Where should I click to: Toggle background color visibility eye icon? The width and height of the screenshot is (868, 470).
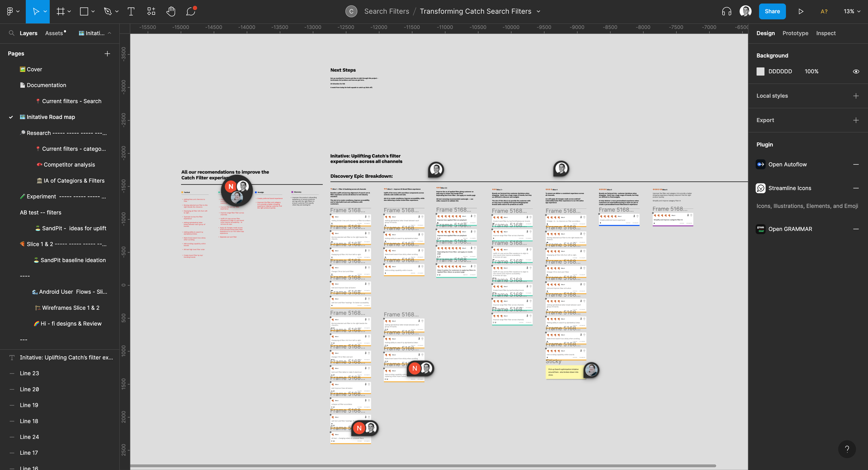click(x=856, y=71)
